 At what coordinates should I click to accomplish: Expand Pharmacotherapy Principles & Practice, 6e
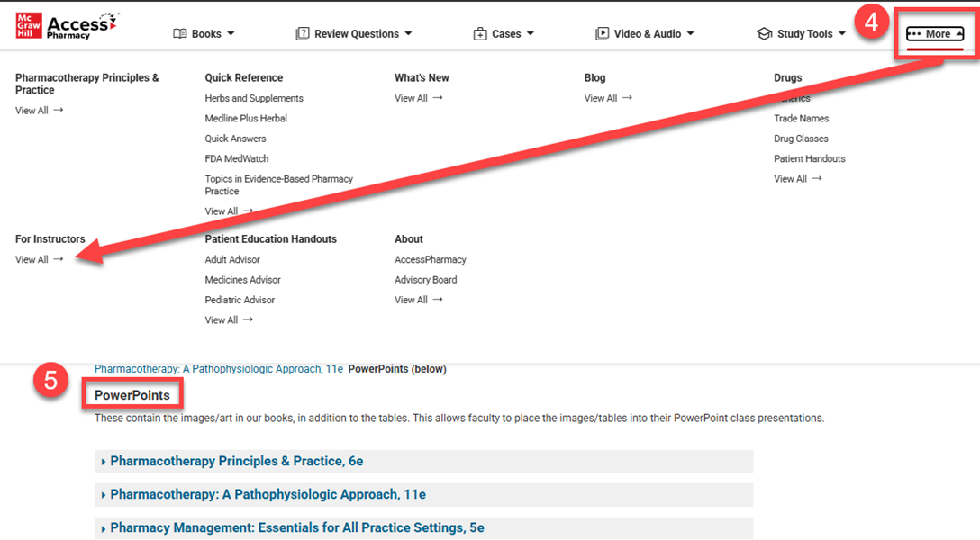point(236,461)
